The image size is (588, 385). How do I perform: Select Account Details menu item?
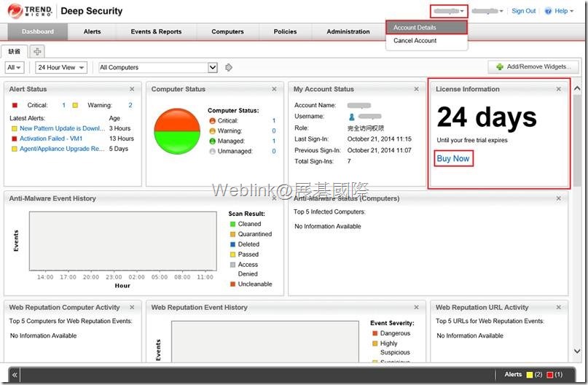[427, 28]
